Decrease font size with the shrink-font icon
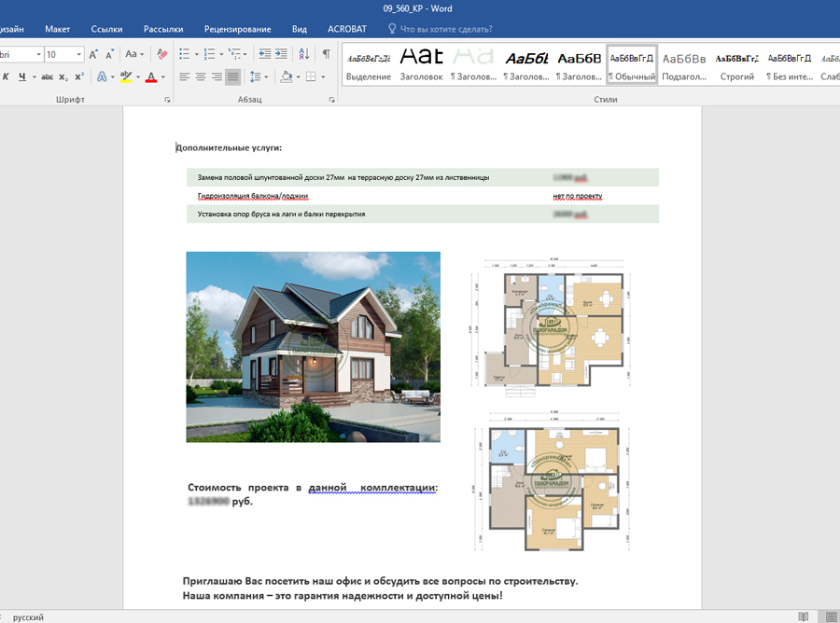This screenshot has width=840, height=623. [109, 54]
